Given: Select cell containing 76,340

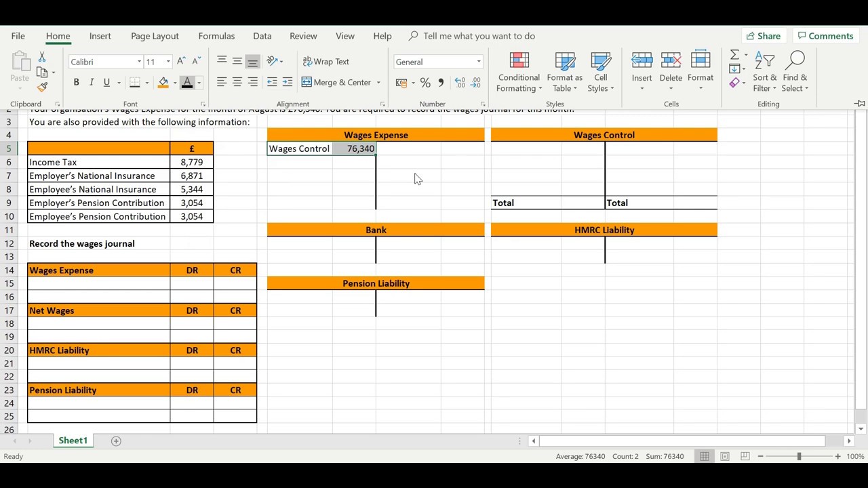Looking at the screenshot, I should [x=354, y=148].
